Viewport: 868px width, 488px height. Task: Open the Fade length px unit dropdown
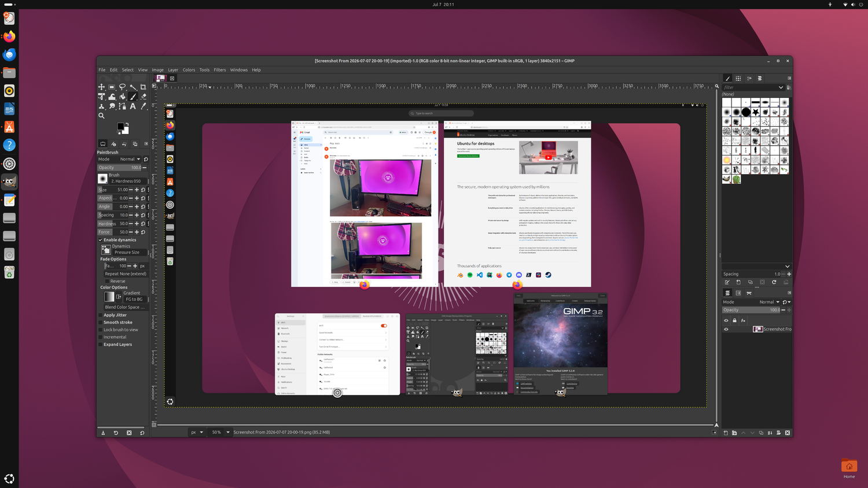(x=142, y=266)
